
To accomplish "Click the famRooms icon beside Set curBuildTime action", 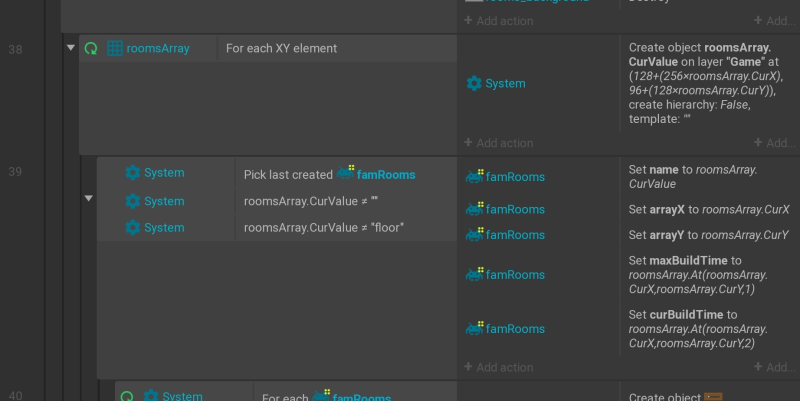I will pyautogui.click(x=474, y=328).
